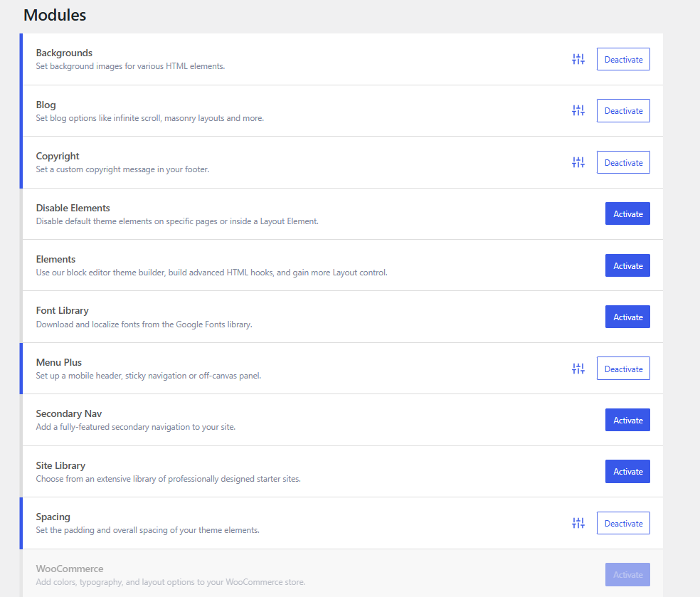This screenshot has width=700, height=597.
Task: Deactivate the Menu Plus module
Action: (x=623, y=369)
